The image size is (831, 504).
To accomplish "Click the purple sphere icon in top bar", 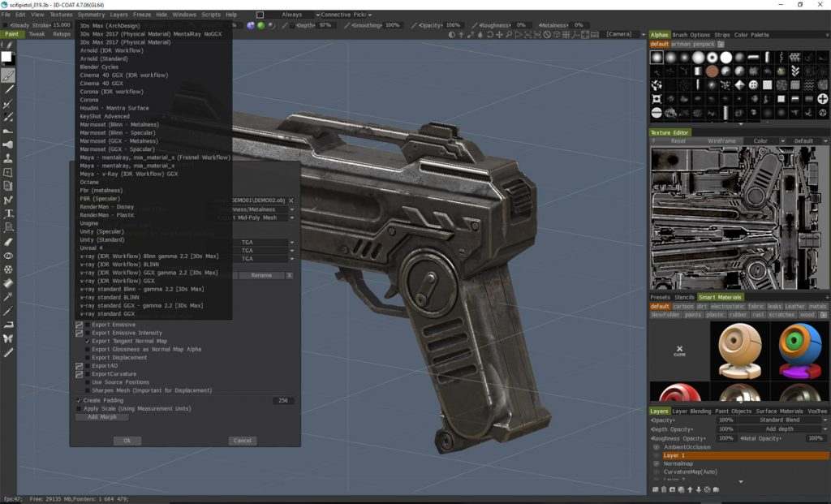I will tap(251, 25).
